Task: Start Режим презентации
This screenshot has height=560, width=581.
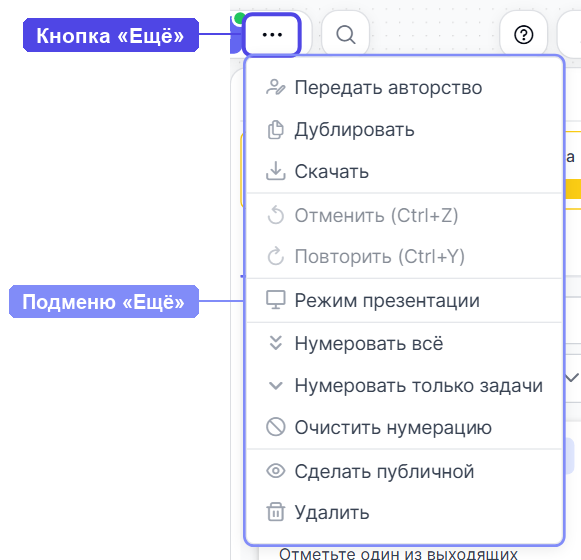Action: coord(405,300)
